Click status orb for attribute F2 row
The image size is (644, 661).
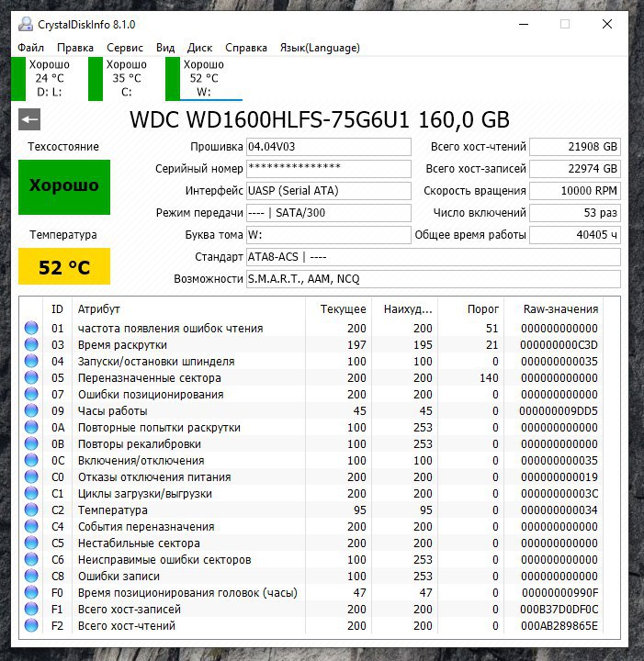[31, 625]
